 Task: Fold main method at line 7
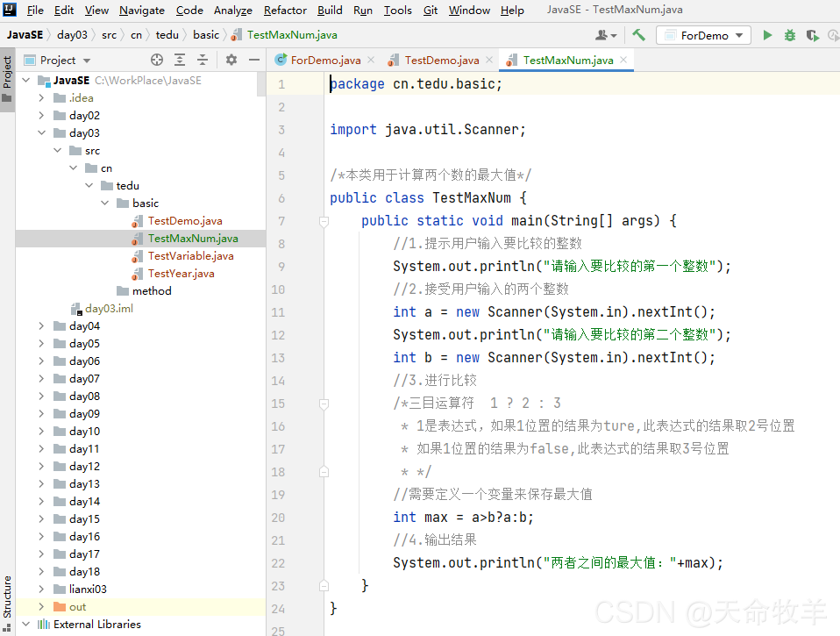324,221
